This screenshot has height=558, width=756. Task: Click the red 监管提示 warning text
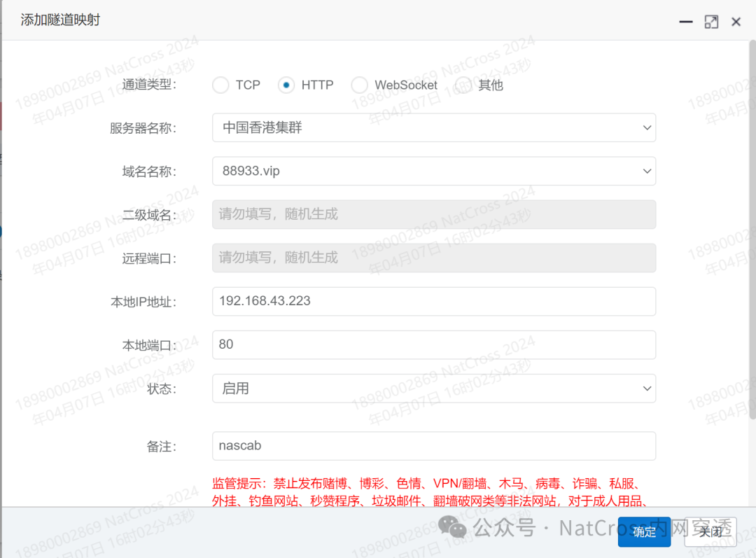[429, 492]
